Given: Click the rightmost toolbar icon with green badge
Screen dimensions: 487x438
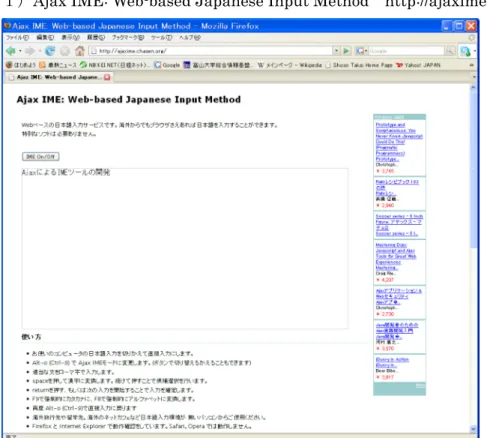Looking at the screenshot, I should click(x=465, y=51).
